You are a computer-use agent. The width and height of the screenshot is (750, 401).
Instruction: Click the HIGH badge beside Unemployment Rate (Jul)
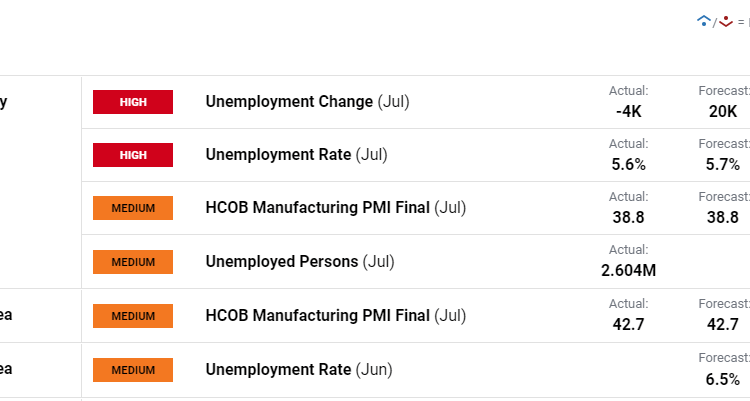(133, 155)
